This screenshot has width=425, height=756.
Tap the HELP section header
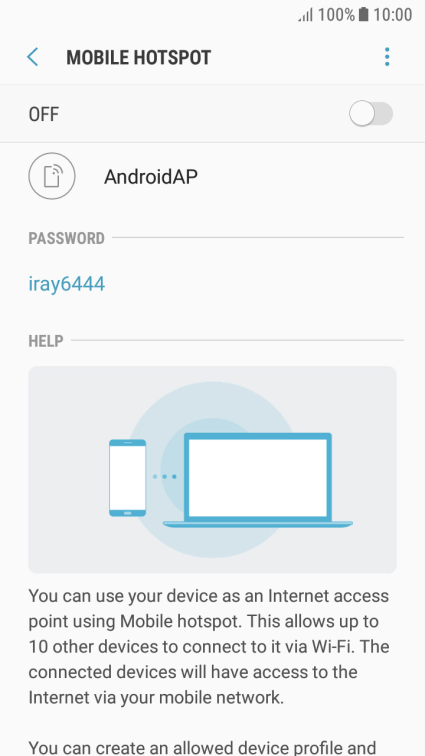(x=46, y=341)
